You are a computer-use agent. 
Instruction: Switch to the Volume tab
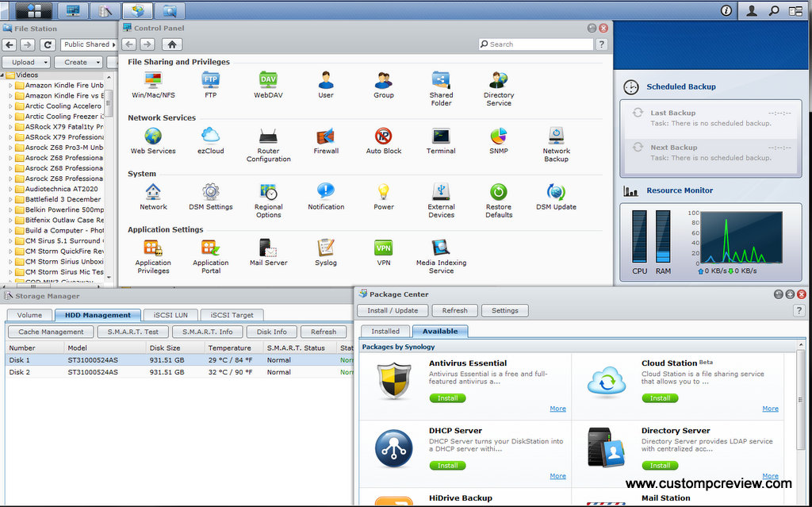pos(29,315)
